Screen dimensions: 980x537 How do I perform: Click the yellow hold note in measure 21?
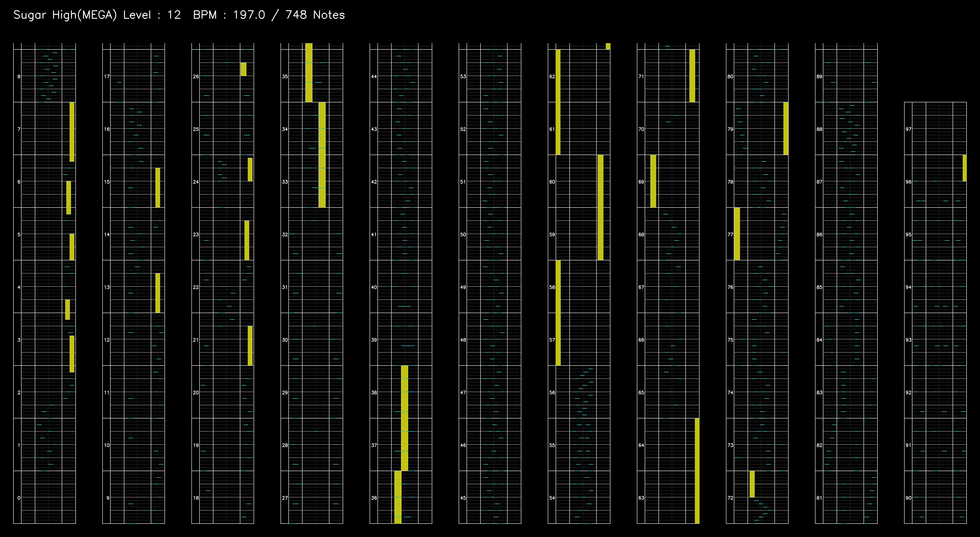click(x=250, y=346)
